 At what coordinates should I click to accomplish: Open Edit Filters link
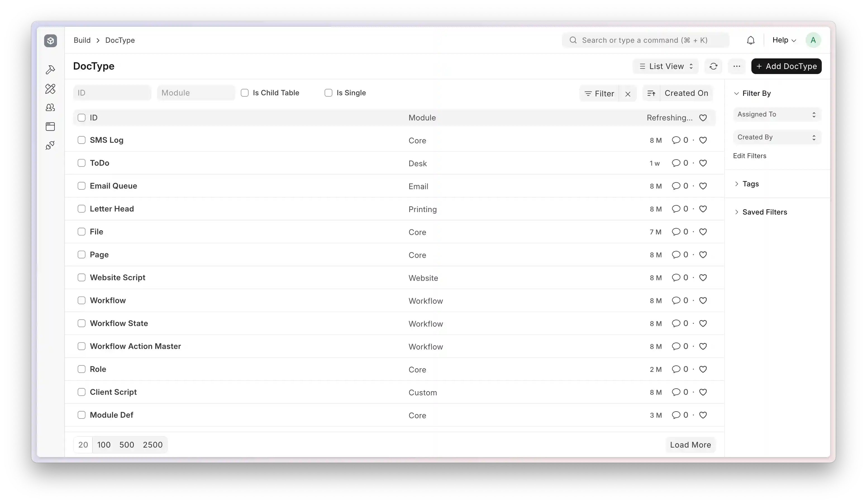(x=749, y=156)
